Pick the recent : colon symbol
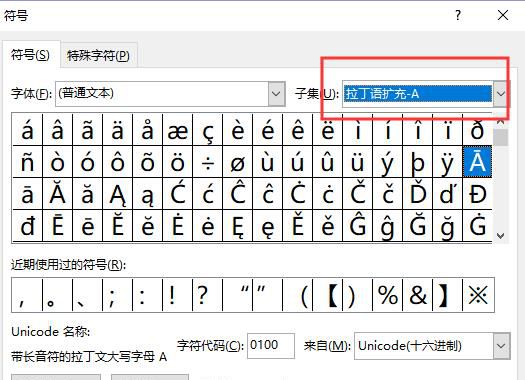 coord(147,295)
